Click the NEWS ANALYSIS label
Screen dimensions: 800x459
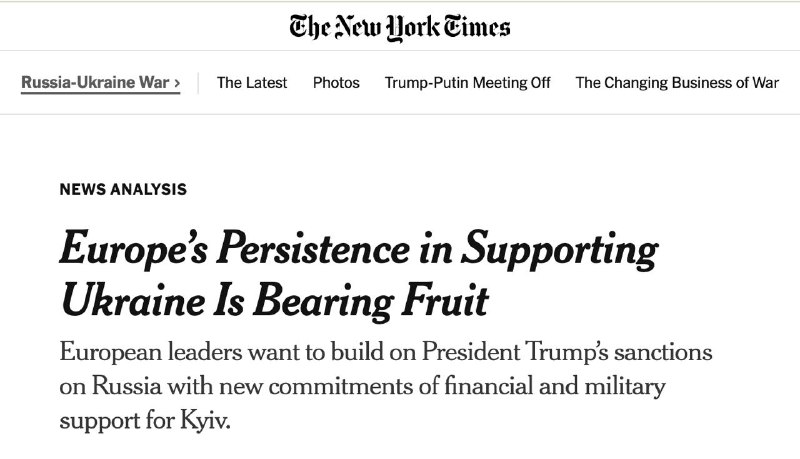point(123,189)
